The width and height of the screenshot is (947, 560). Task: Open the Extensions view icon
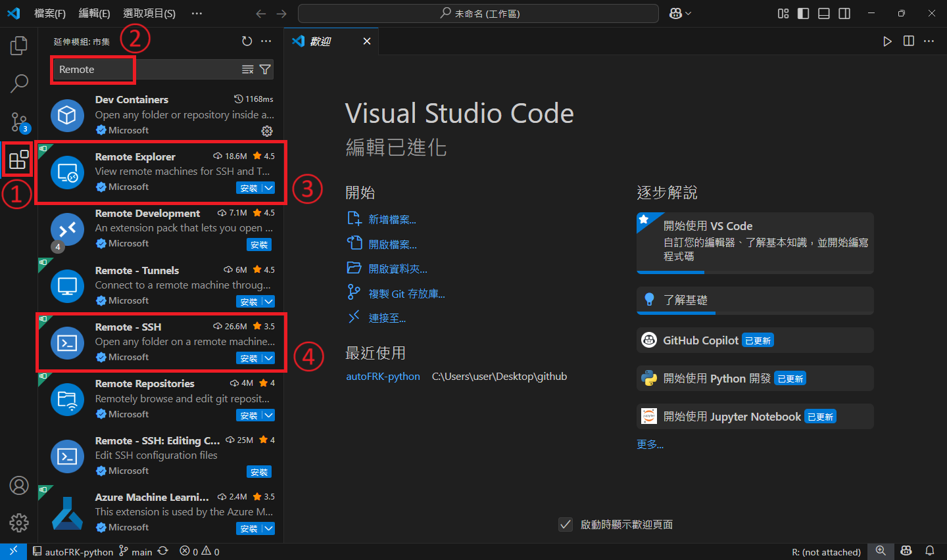click(19, 160)
